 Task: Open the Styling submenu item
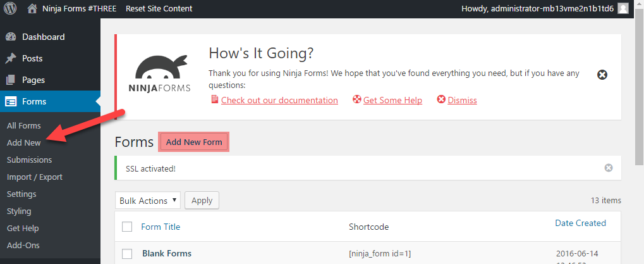(19, 211)
